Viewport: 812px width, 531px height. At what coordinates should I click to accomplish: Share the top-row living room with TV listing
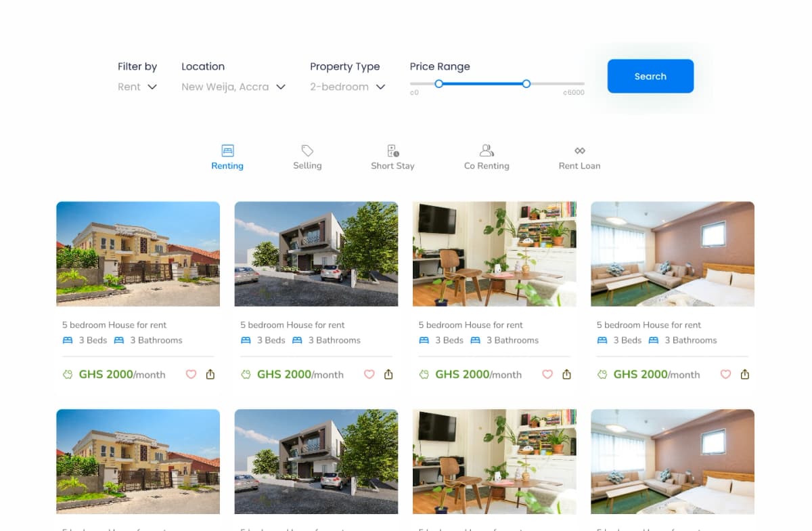point(567,374)
